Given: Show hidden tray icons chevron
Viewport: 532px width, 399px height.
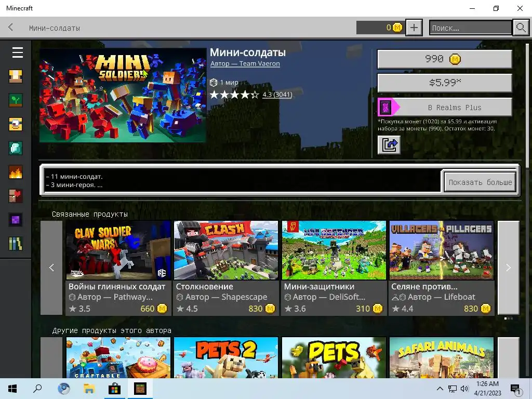Looking at the screenshot, I should (x=440, y=389).
